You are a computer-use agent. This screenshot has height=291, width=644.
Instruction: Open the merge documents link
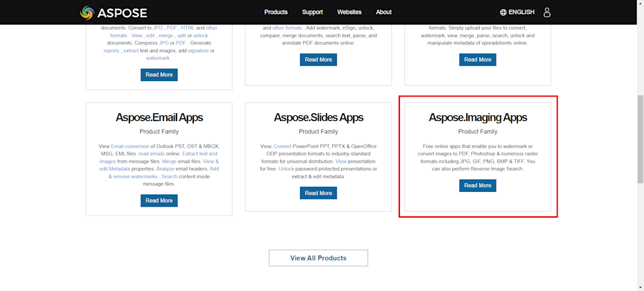point(166,35)
